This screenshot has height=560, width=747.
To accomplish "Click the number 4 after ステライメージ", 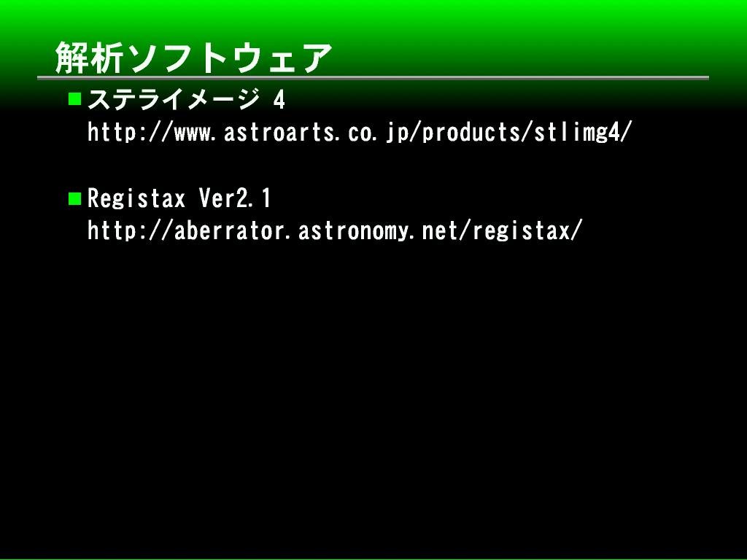I will (x=279, y=99).
